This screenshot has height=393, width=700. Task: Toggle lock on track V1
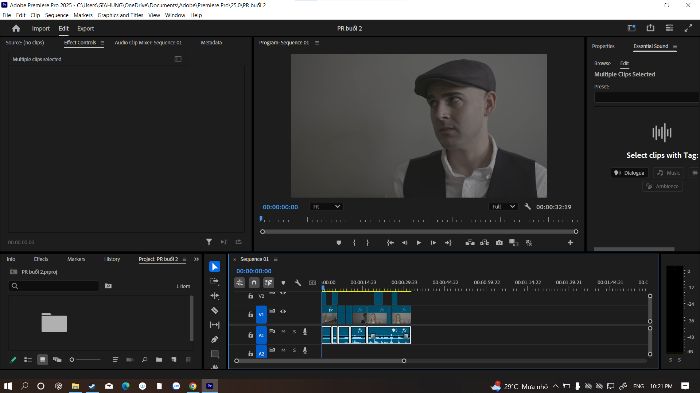coord(250,314)
